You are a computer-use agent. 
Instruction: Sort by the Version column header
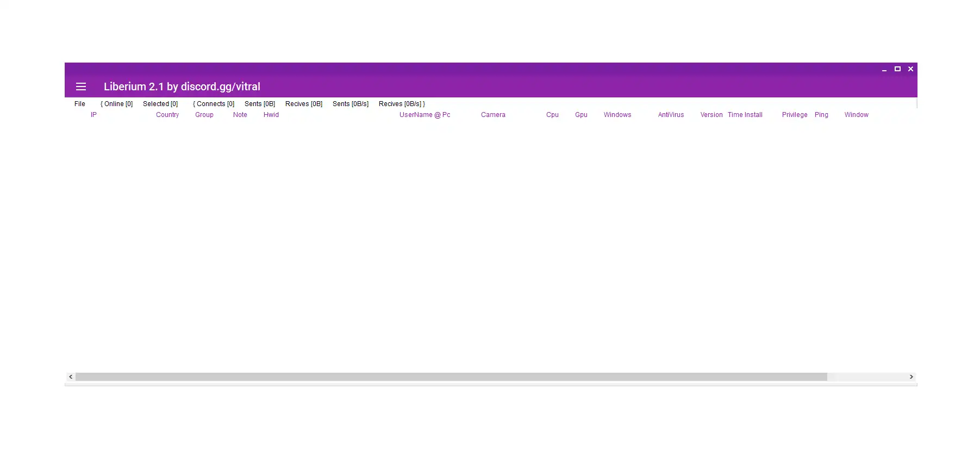[711, 115]
